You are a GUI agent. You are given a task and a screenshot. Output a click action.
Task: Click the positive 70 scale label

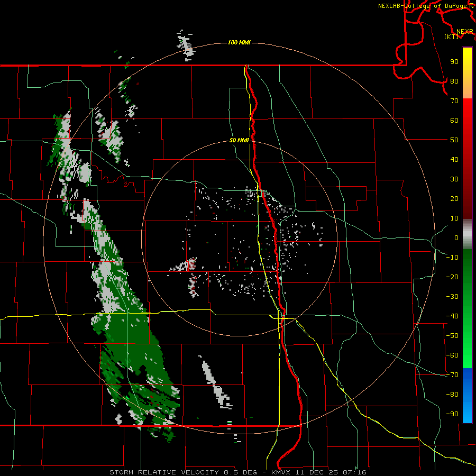point(454,101)
